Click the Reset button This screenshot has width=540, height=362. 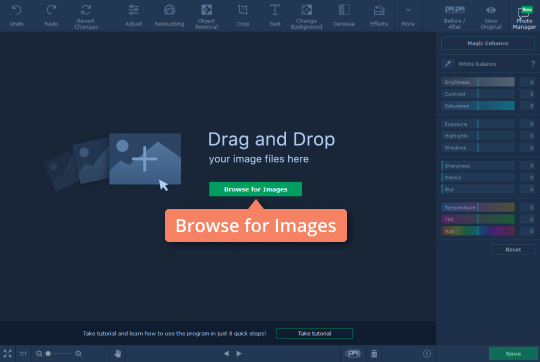tap(513, 249)
